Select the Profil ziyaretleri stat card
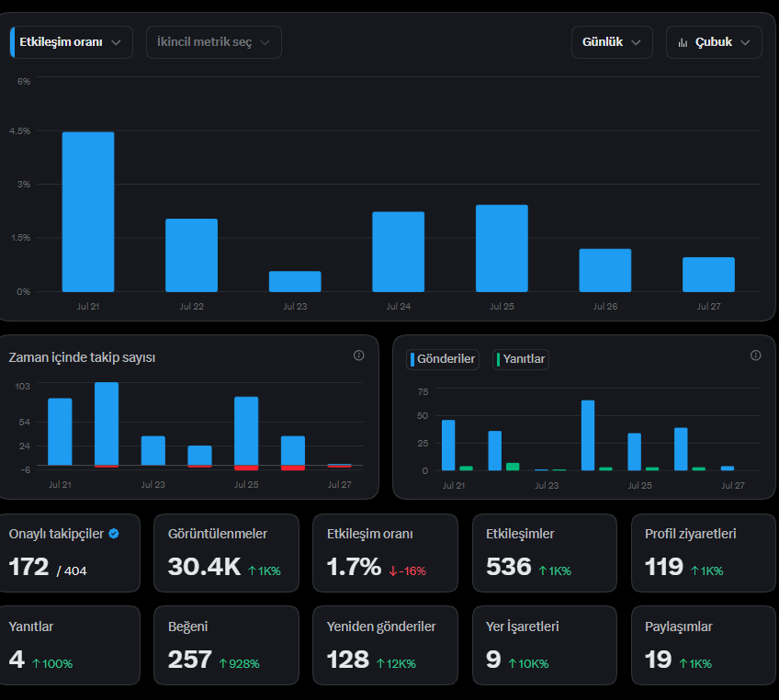The image size is (779, 700). (703, 553)
